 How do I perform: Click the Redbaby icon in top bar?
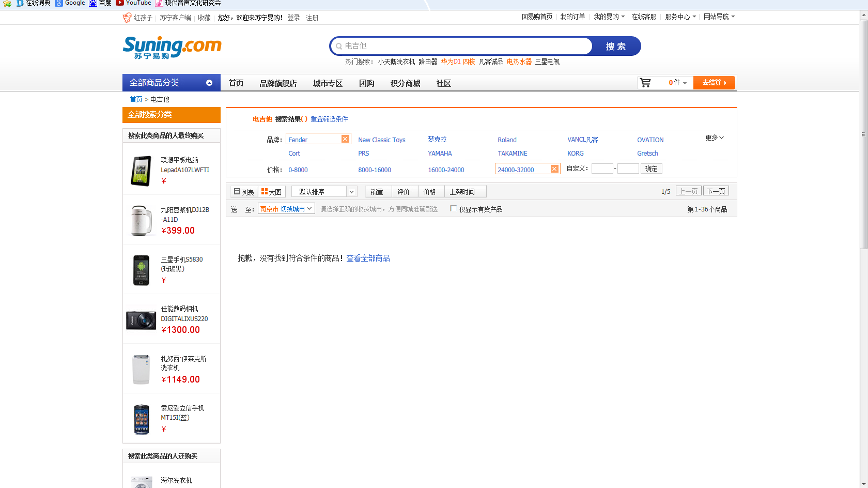[x=127, y=18]
